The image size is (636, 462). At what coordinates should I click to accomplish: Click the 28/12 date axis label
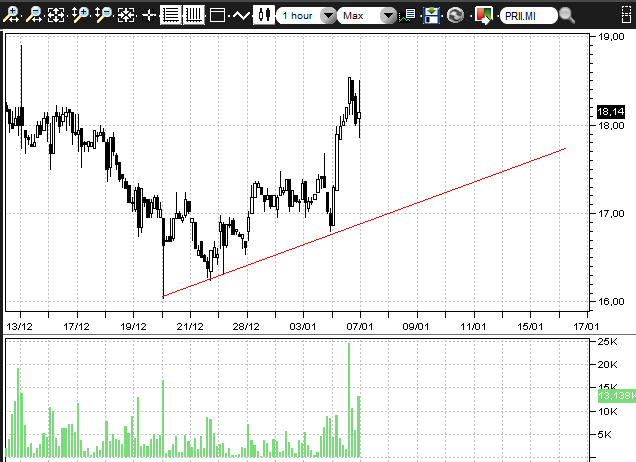(246, 326)
